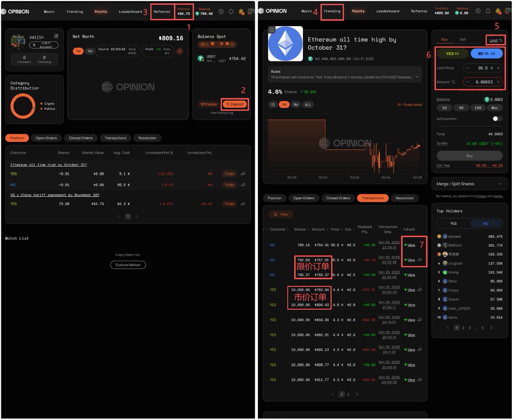Open Closed Orders tab on portfolio page
Image resolution: width=514 pixels, height=420 pixels.
pos(81,138)
